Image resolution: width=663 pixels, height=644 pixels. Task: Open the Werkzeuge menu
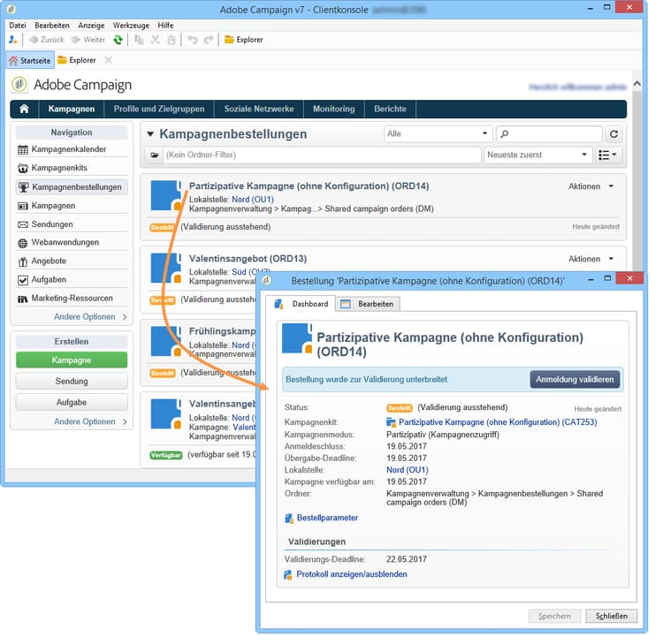point(131,26)
